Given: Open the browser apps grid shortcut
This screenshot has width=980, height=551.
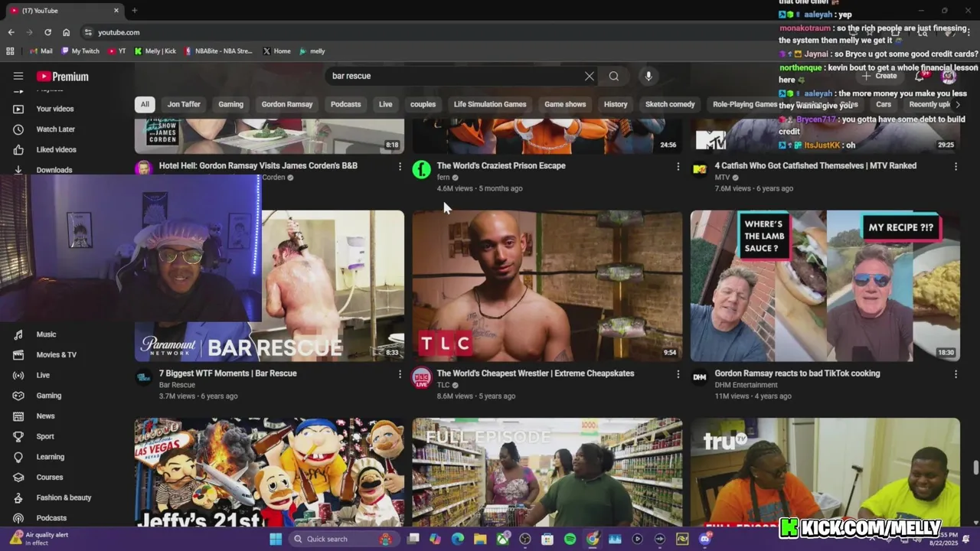Looking at the screenshot, I should [x=10, y=51].
